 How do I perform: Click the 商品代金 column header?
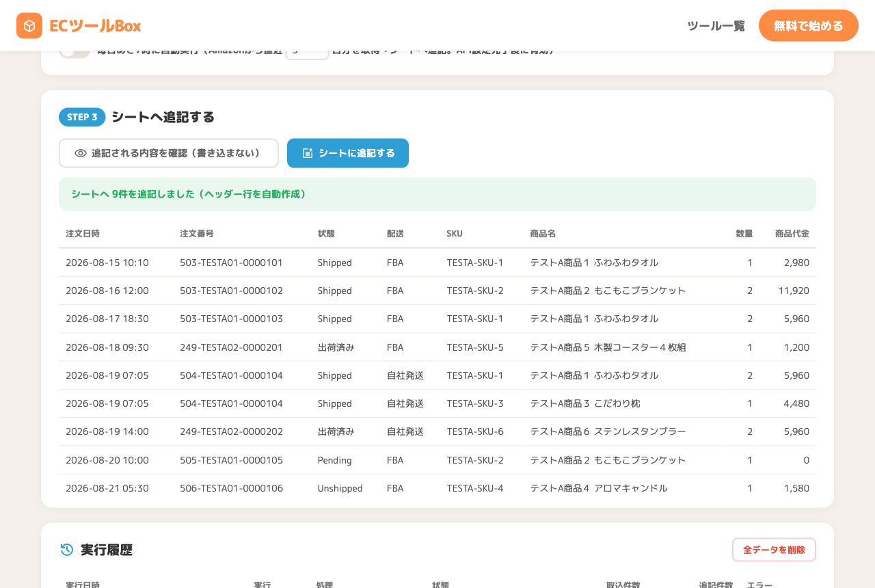792,234
